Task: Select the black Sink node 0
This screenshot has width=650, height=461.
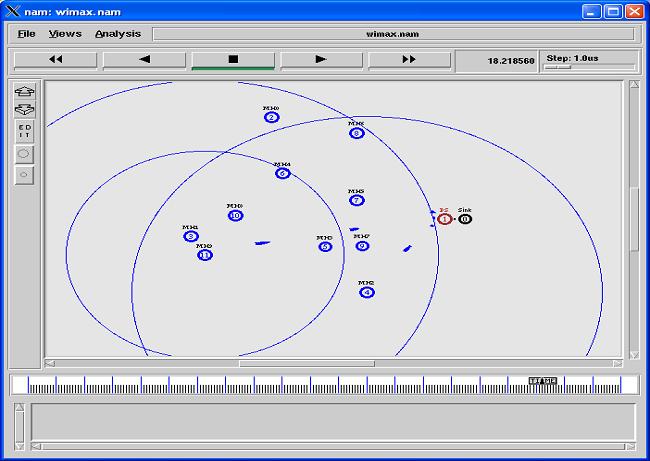Action: [465, 219]
